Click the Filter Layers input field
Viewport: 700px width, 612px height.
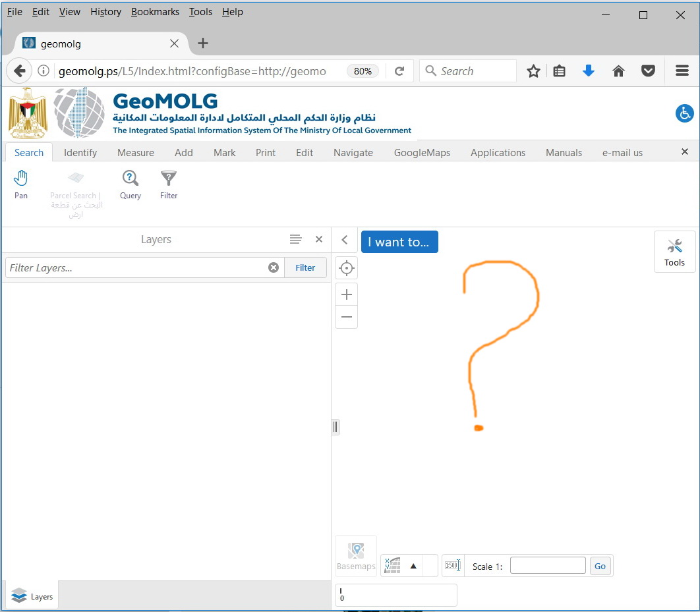136,267
